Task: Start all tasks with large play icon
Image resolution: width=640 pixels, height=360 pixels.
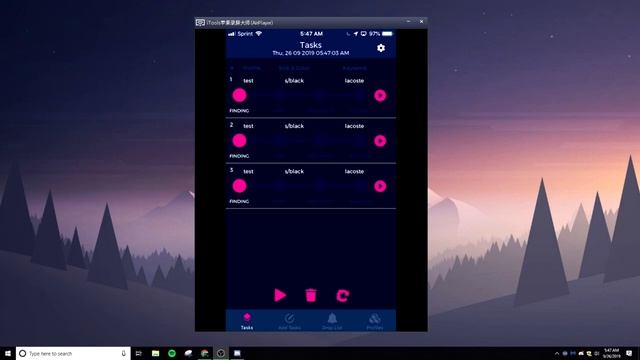Action: click(x=280, y=295)
